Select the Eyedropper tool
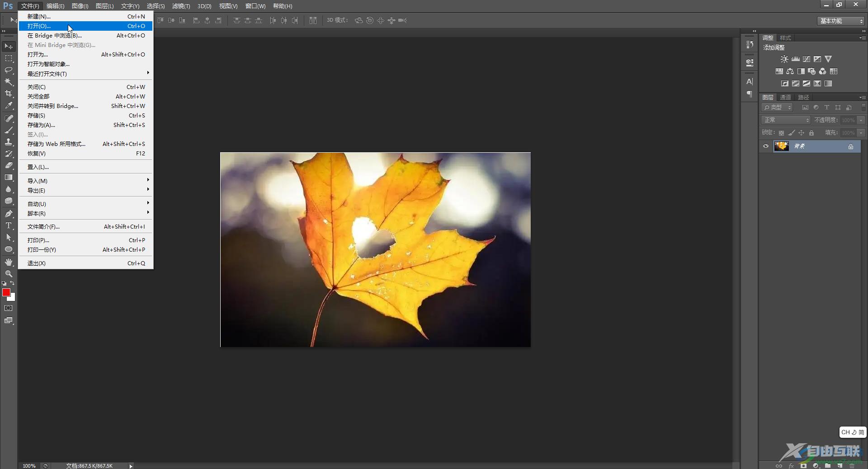The image size is (868, 469). pyautogui.click(x=9, y=106)
